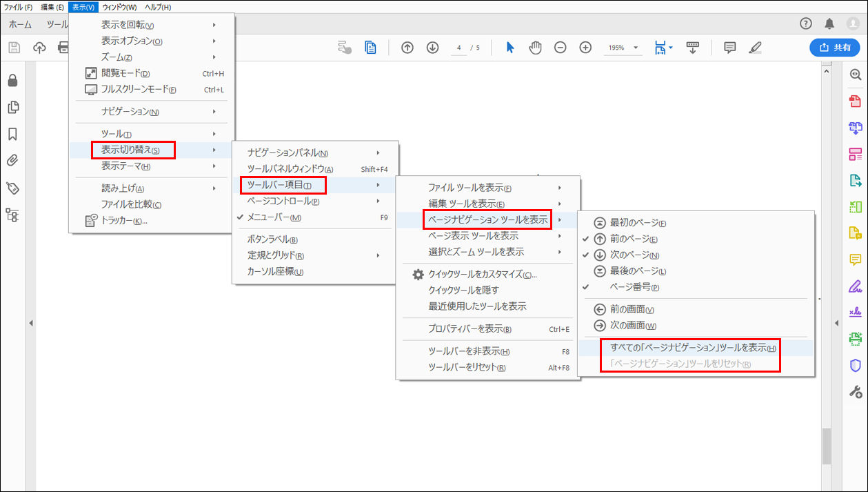868x492 pixels.
Task: Click the previous page up-arrow toolbar icon
Action: point(407,48)
